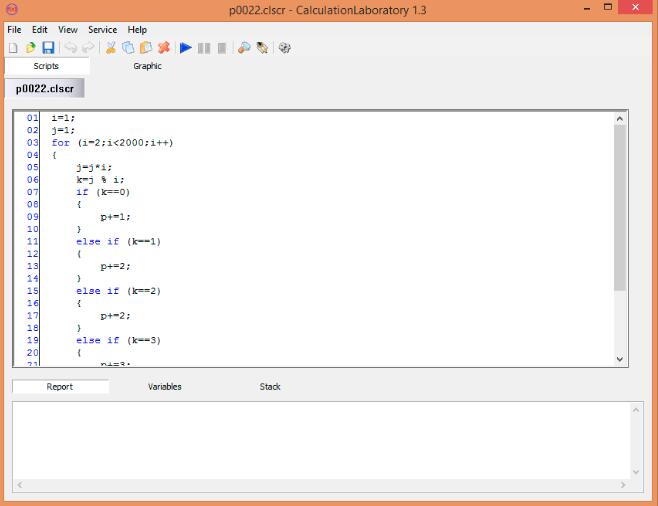Viewport: 658px width, 506px height.
Task: Open the File menu
Action: point(14,30)
